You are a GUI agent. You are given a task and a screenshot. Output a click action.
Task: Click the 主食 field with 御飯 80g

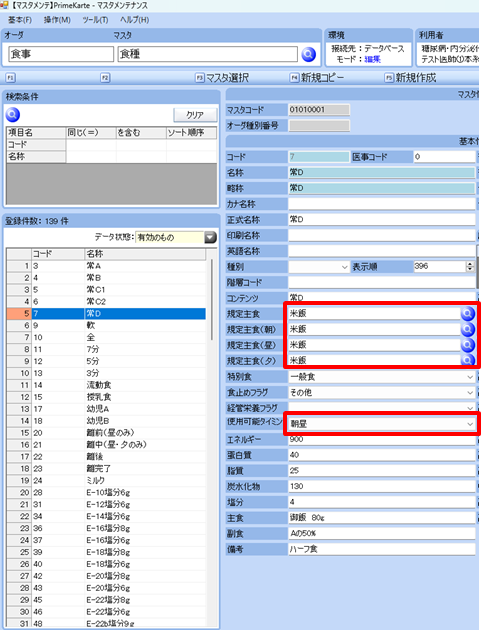point(382,518)
